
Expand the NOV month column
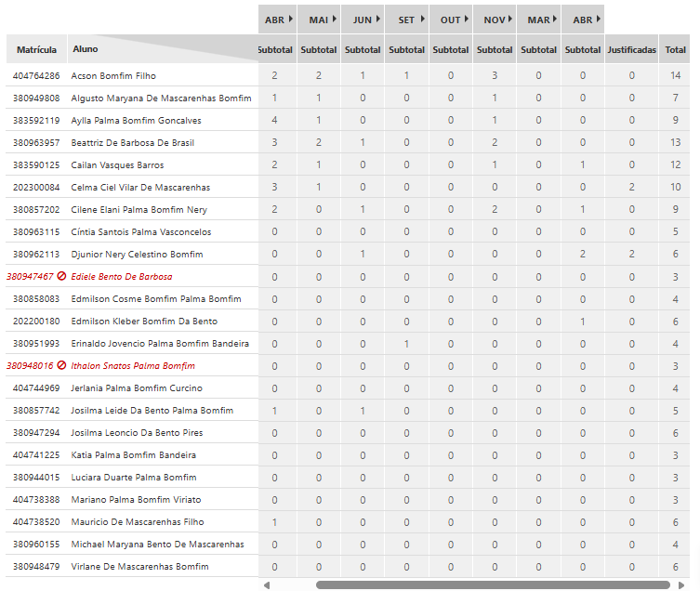click(x=509, y=20)
